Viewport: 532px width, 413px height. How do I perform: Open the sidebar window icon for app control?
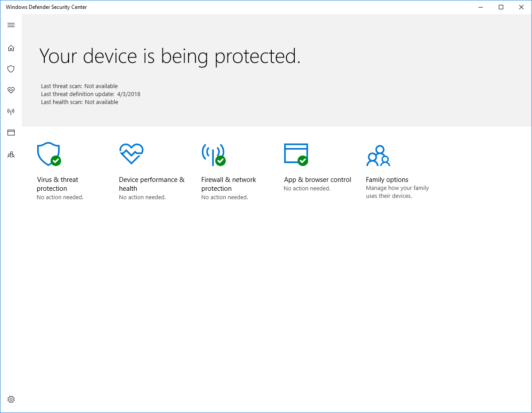click(11, 132)
